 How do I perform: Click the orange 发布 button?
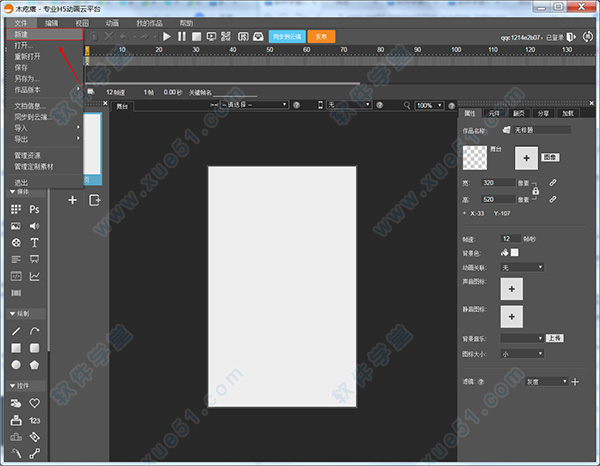point(320,36)
